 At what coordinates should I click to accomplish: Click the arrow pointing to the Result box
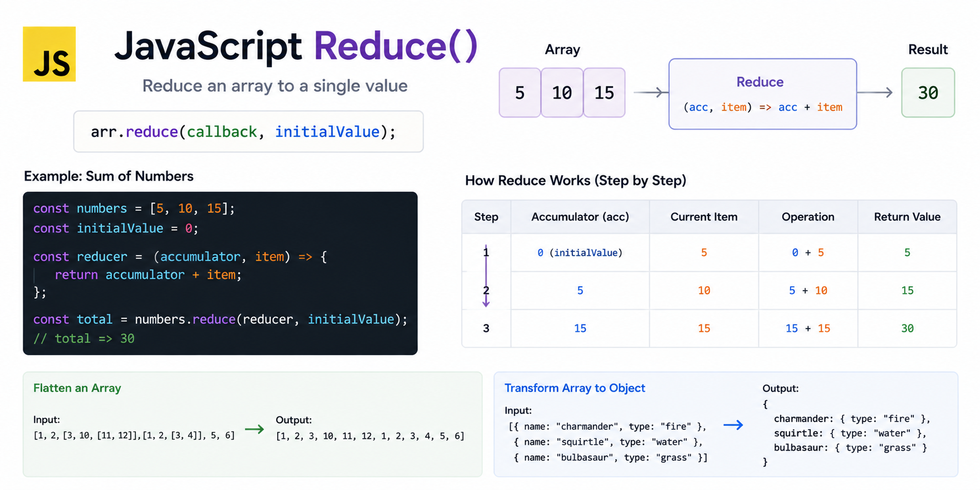click(875, 92)
